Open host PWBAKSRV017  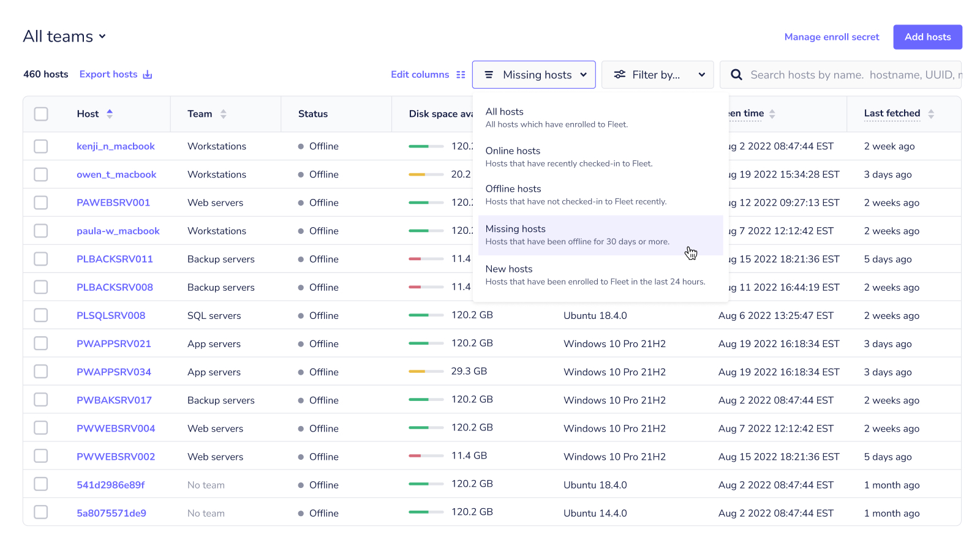point(114,400)
